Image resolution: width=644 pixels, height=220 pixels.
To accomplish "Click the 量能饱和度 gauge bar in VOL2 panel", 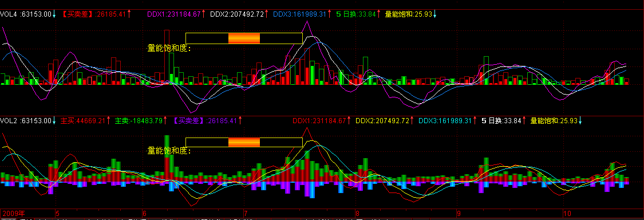I will pyautogui.click(x=244, y=142).
